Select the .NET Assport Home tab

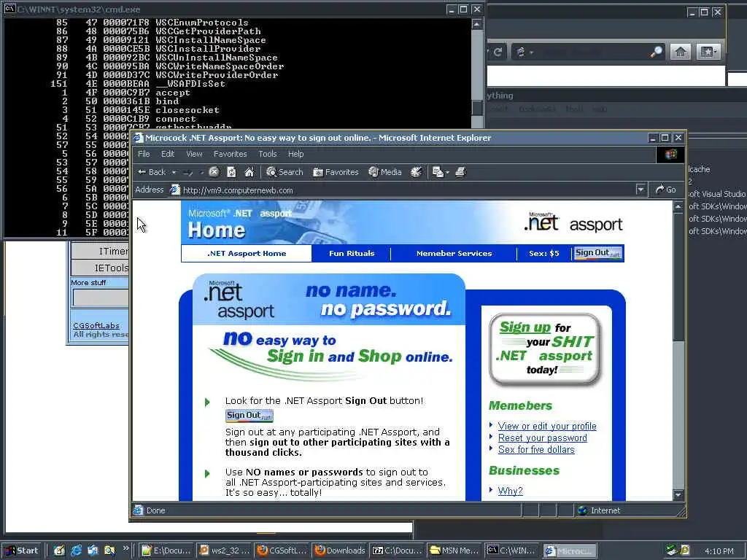point(247,253)
